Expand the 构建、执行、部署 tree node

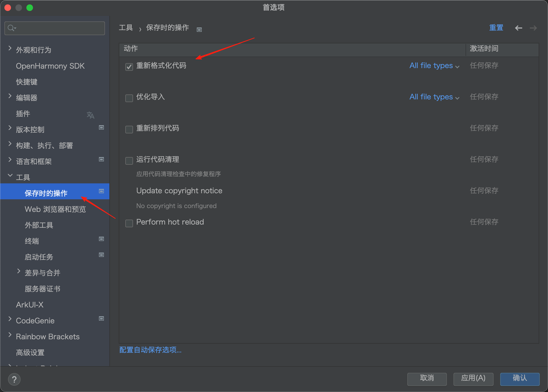pyautogui.click(x=10, y=144)
